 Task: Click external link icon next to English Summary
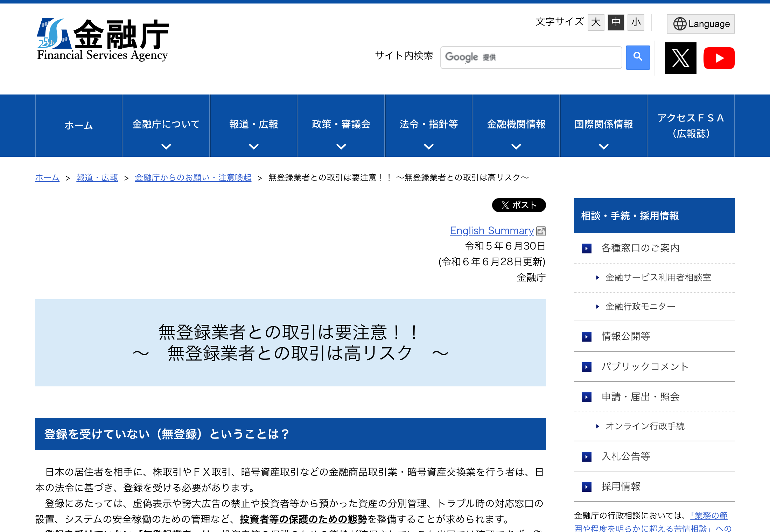tap(541, 231)
